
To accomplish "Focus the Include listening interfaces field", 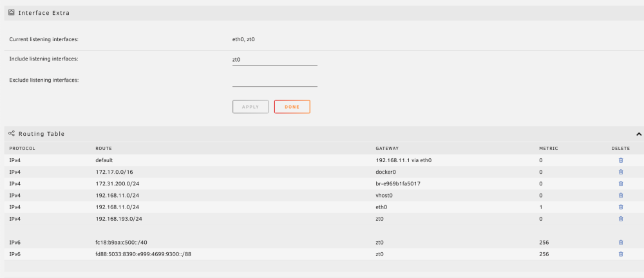I will [275, 60].
